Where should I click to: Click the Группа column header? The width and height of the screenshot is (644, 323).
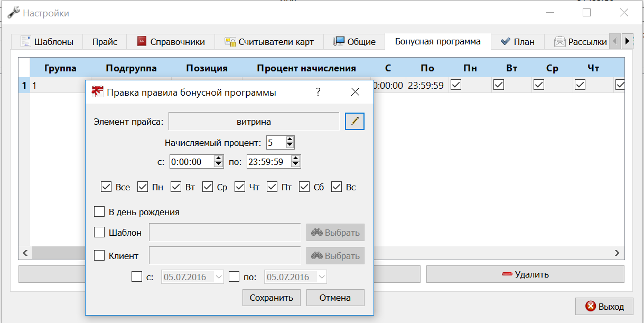(x=60, y=68)
